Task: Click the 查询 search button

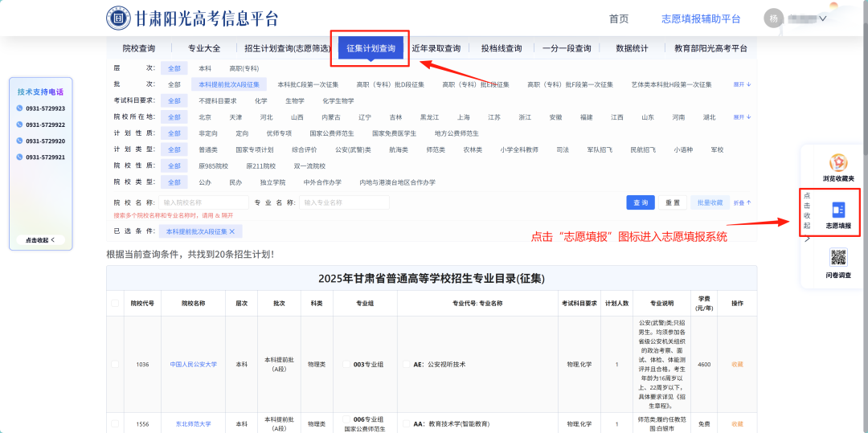Action: (641, 202)
